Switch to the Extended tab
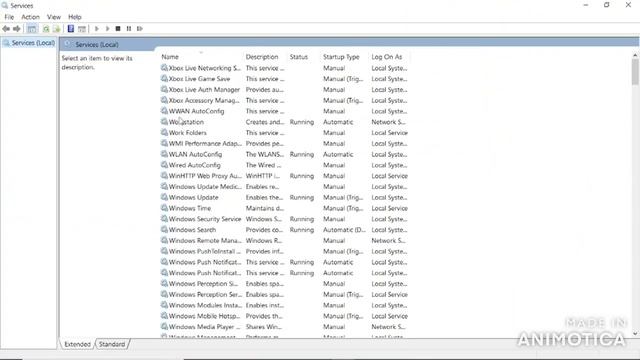 [x=78, y=344]
